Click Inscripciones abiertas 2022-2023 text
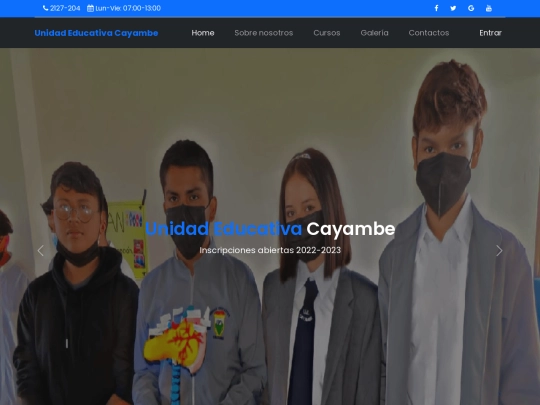 pyautogui.click(x=270, y=250)
